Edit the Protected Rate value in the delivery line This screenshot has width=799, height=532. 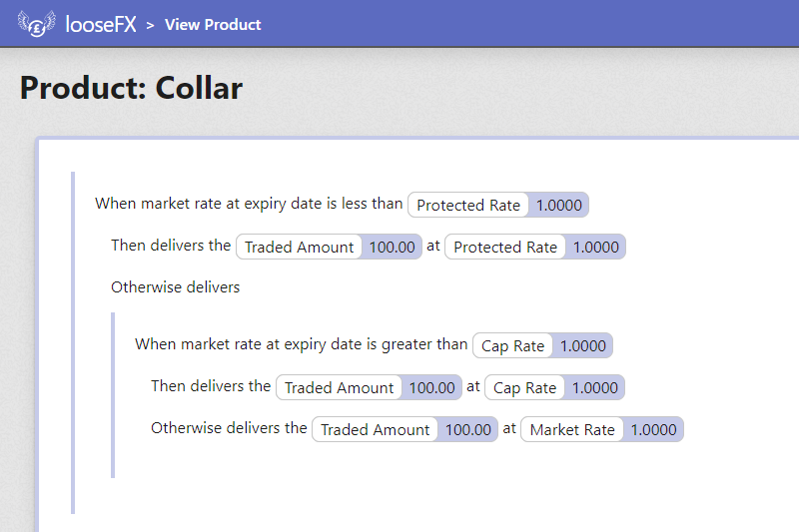595,247
